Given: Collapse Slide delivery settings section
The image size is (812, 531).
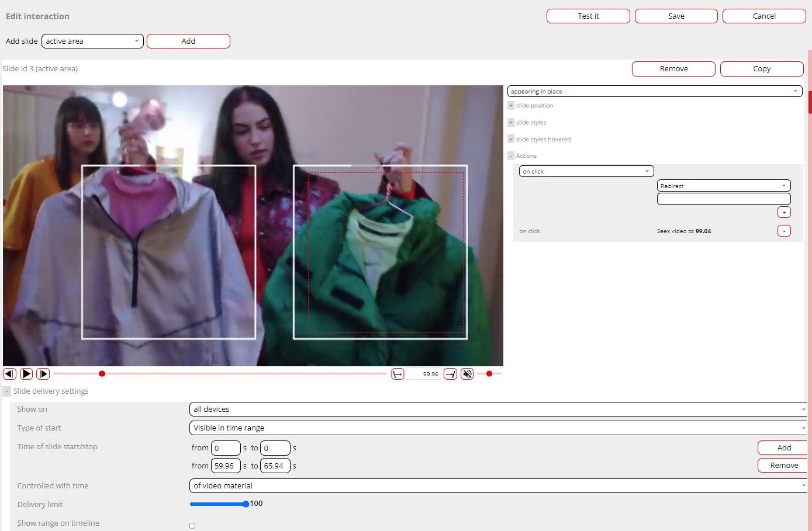Looking at the screenshot, I should coord(7,391).
